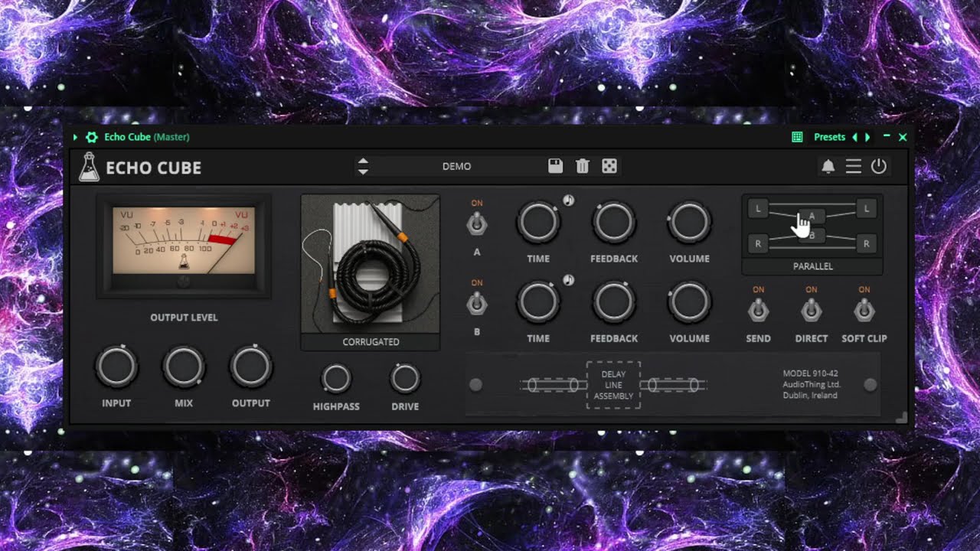The image size is (980, 551).
Task: Click the delay A VOLUME knob
Action: (690, 223)
